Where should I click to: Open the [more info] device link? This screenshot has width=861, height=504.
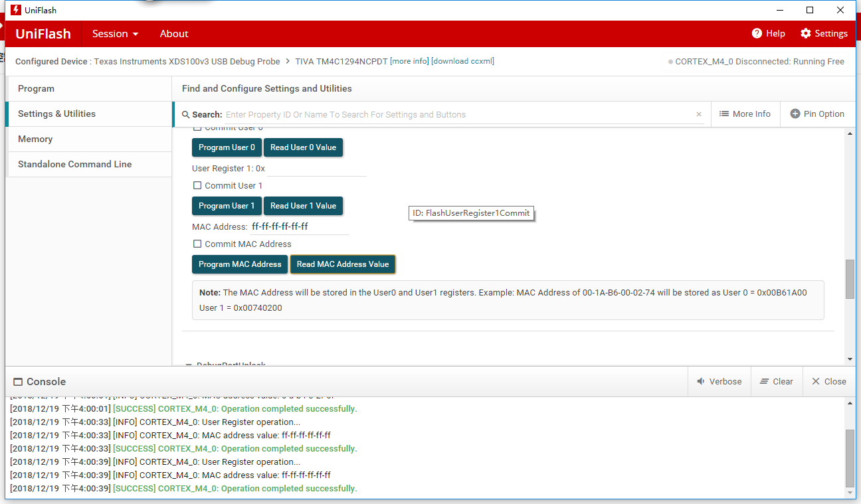(x=409, y=61)
